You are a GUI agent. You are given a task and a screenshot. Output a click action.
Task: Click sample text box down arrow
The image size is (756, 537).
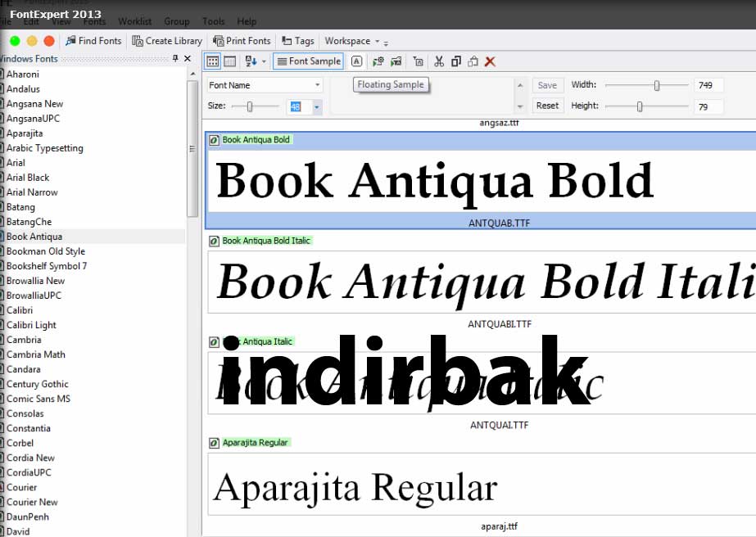[x=520, y=106]
